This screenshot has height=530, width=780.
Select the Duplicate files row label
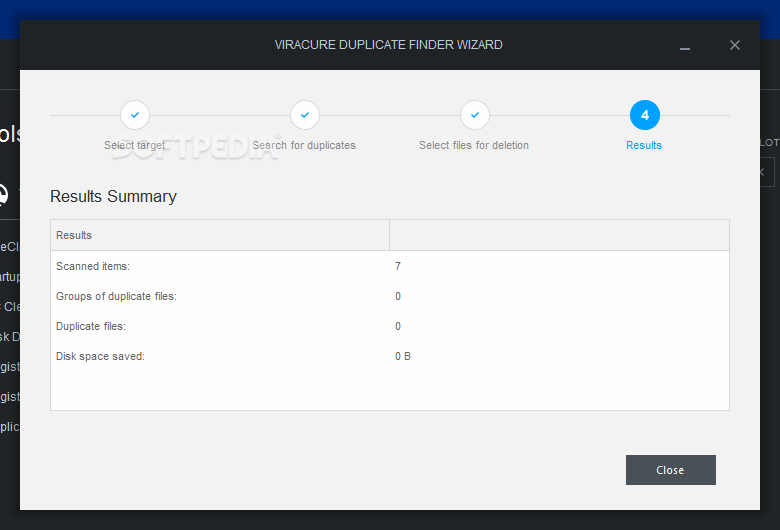pyautogui.click(x=91, y=326)
